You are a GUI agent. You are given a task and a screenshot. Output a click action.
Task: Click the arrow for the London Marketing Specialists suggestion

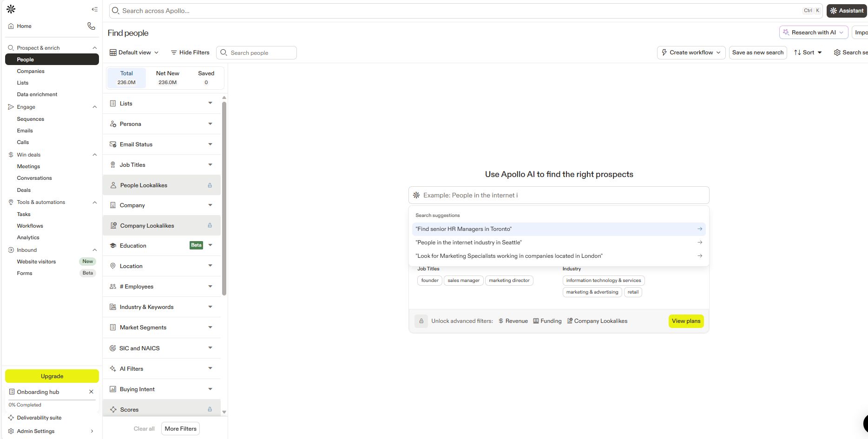(x=699, y=256)
